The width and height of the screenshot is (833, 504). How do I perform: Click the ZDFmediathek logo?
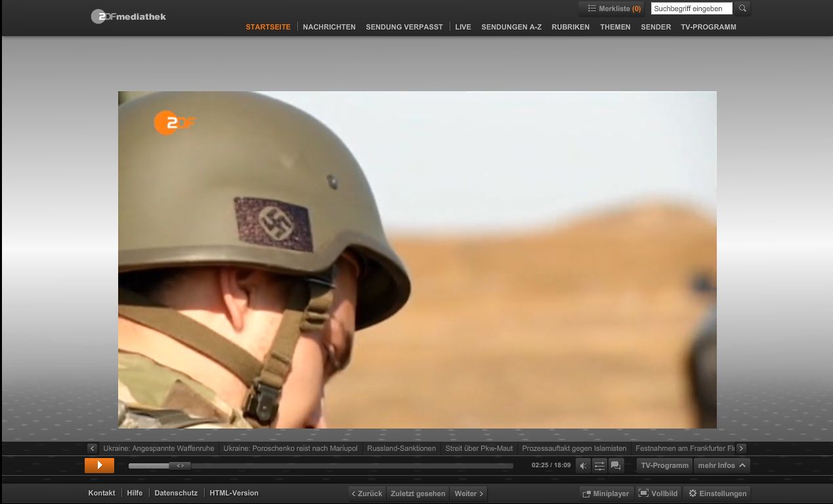coord(129,16)
